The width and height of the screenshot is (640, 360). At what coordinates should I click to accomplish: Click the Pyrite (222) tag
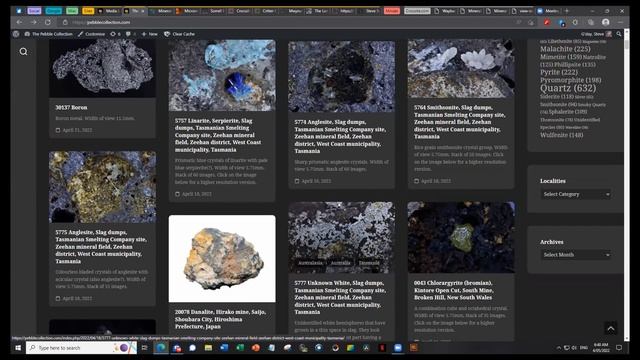coord(559,72)
